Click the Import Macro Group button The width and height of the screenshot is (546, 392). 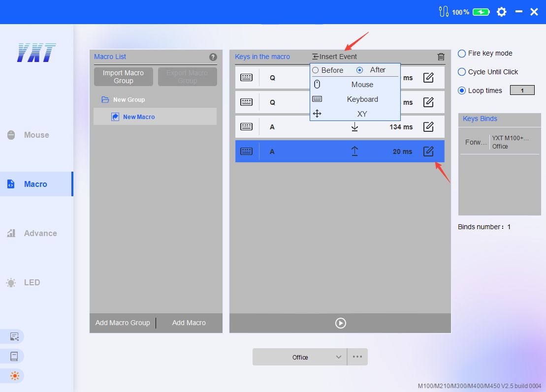point(123,77)
